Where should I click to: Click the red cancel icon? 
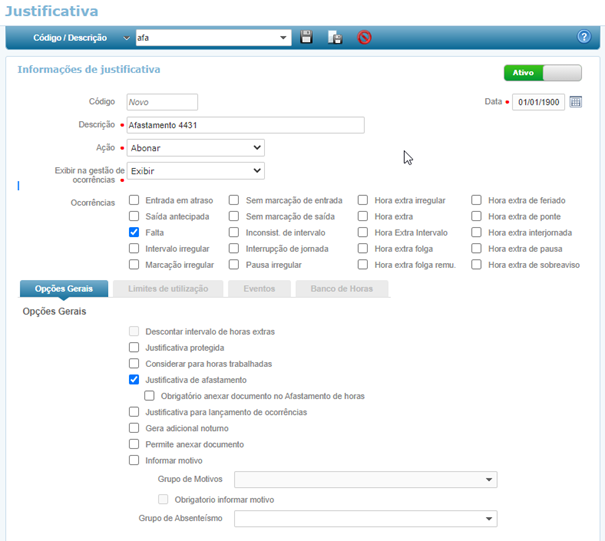point(364,38)
